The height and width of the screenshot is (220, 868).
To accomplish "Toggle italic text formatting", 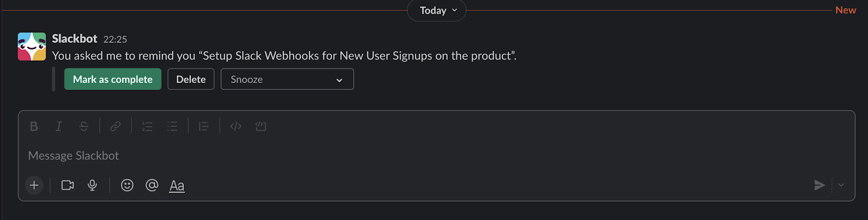I will point(59,126).
